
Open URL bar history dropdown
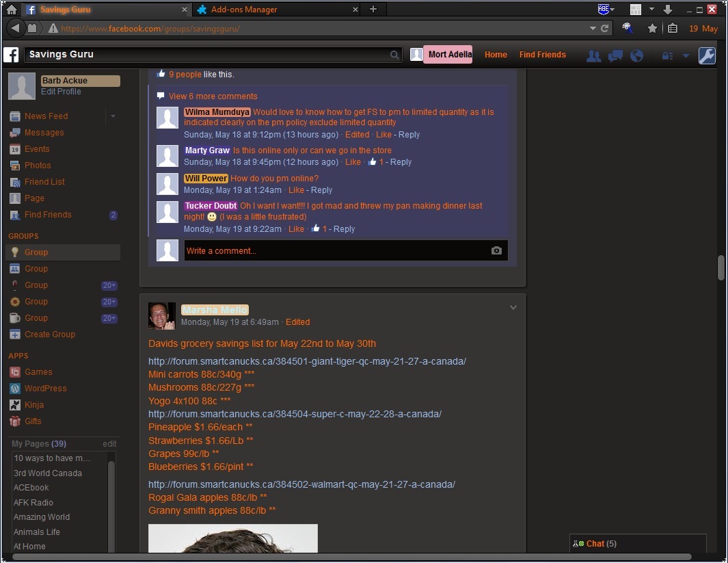pyautogui.click(x=593, y=28)
